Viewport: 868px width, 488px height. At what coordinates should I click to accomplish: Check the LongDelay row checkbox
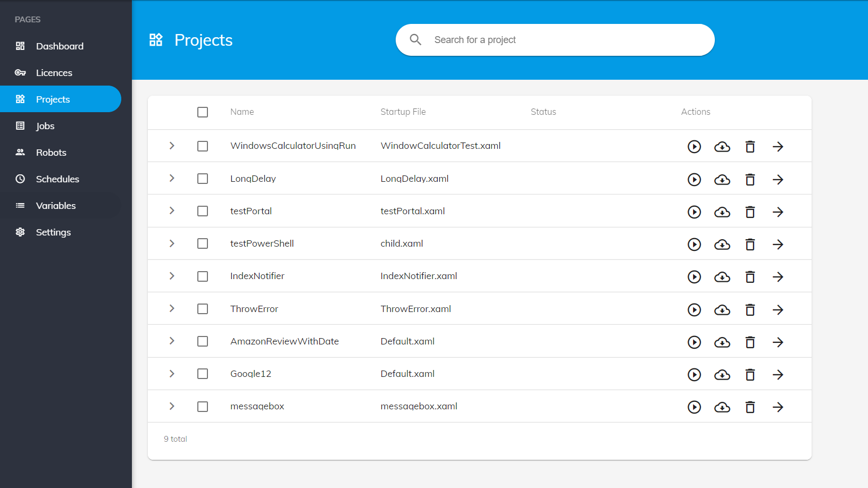point(203,179)
